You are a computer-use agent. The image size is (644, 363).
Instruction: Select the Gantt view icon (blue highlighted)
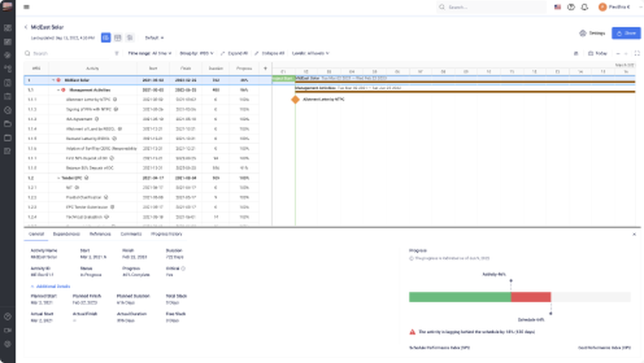point(106,38)
